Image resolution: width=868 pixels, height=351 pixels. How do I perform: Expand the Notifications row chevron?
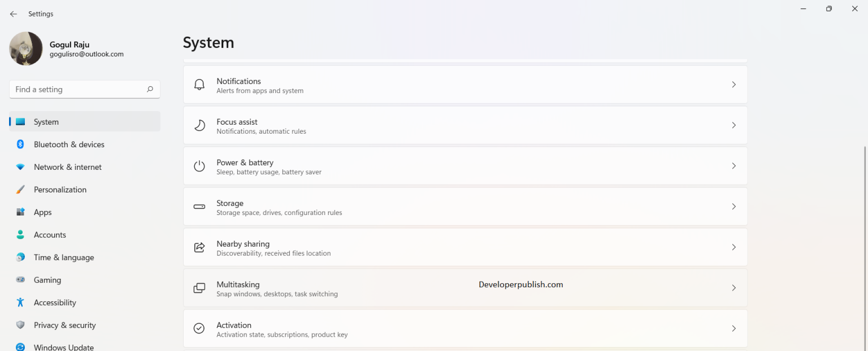point(734,85)
